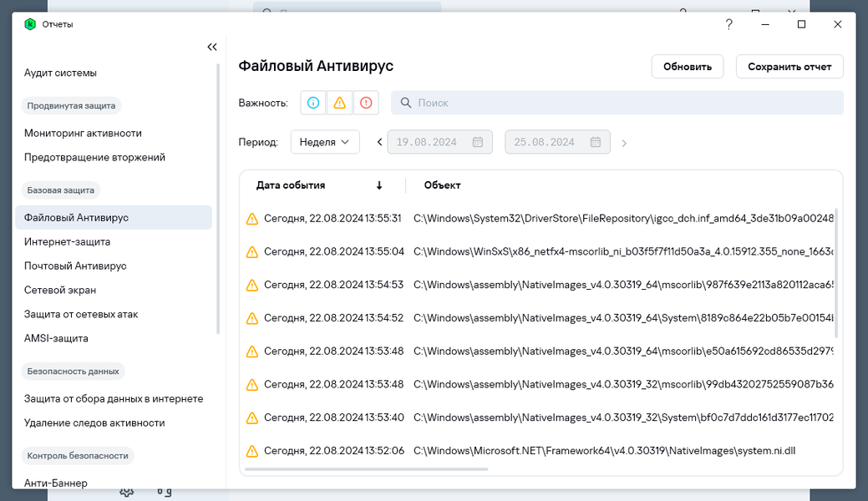Click the sidebar vertical scrollbar
Image resolution: width=868 pixels, height=501 pixels.
218,200
